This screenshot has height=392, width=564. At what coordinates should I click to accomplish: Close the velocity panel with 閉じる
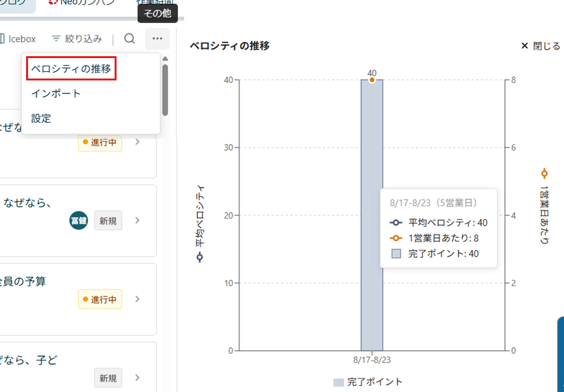[541, 46]
